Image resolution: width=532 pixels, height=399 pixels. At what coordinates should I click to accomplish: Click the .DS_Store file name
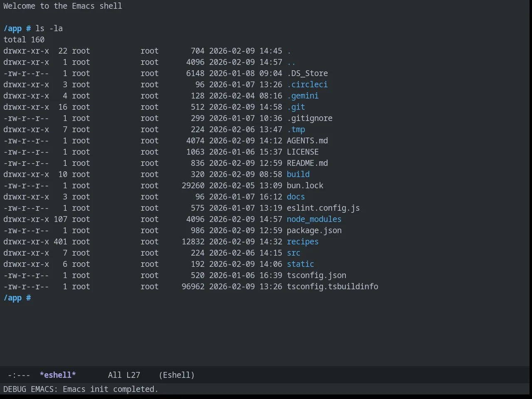point(307,73)
